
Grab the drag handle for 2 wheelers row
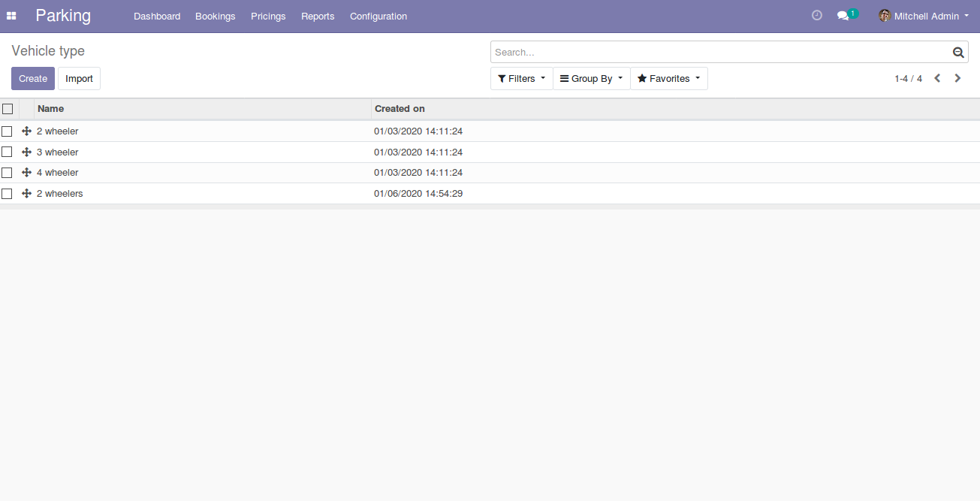(x=27, y=194)
